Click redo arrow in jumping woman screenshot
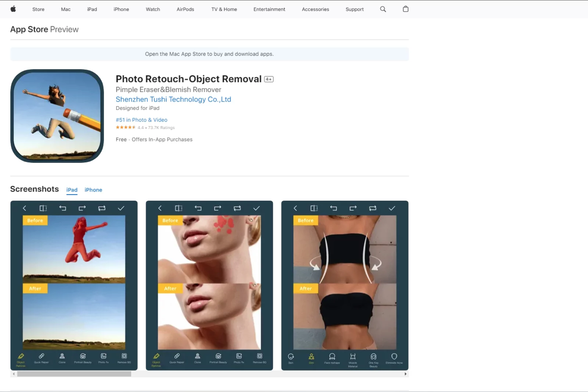Viewport: 588px width, 392px height. pos(82,208)
